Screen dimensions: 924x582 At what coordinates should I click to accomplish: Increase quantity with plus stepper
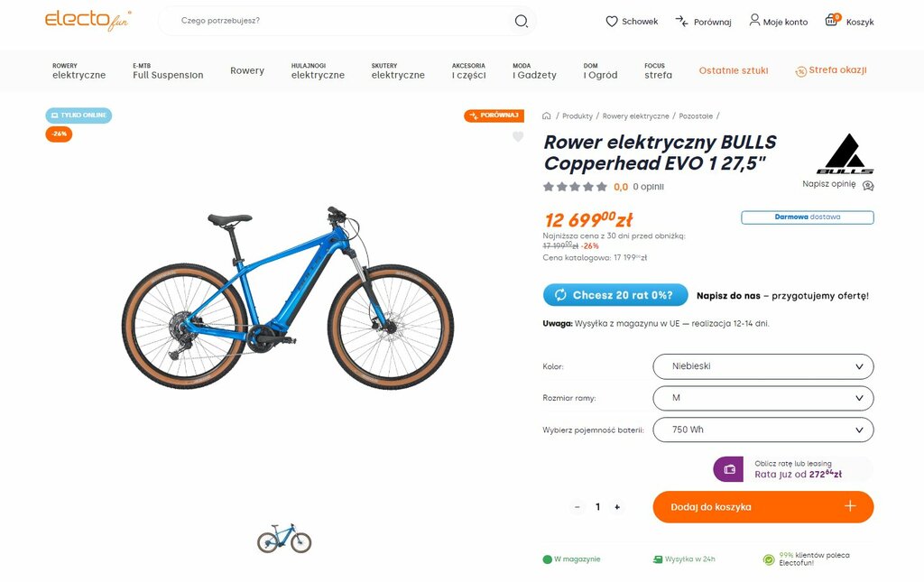coord(617,507)
